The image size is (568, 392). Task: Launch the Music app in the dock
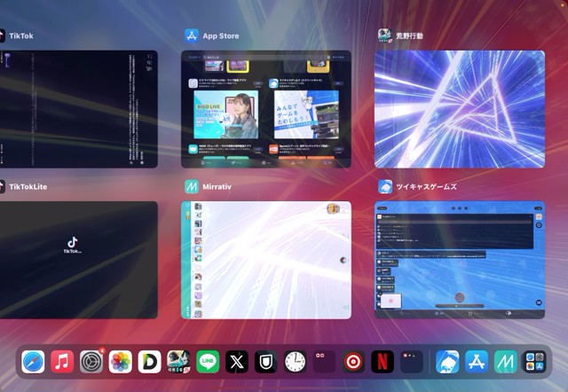(x=62, y=362)
